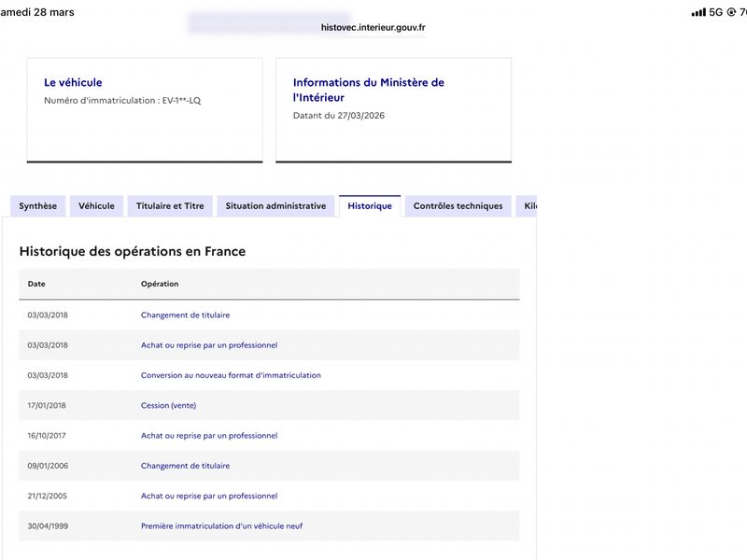
Task: Tap the cellular signal strength icon
Action: 698,12
